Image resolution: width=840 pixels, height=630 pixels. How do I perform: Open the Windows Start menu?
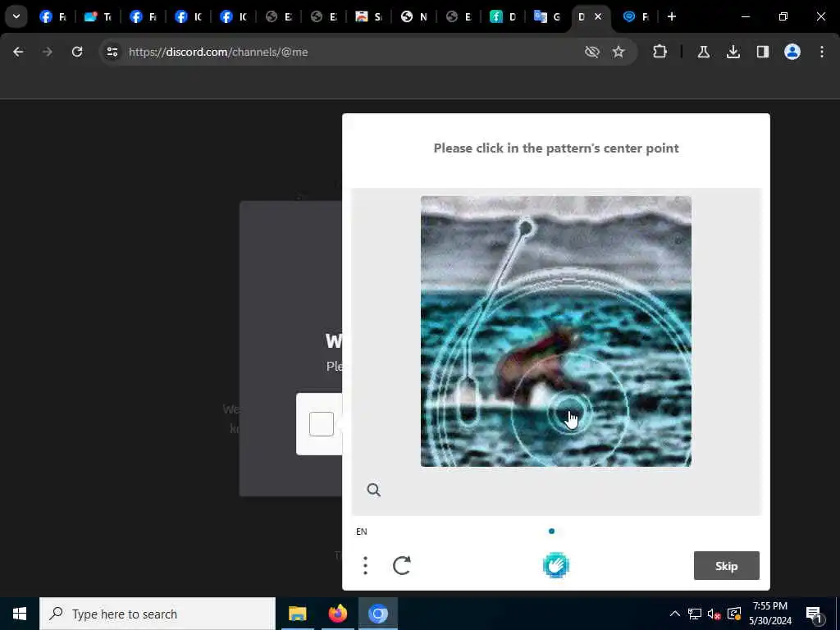(20, 614)
